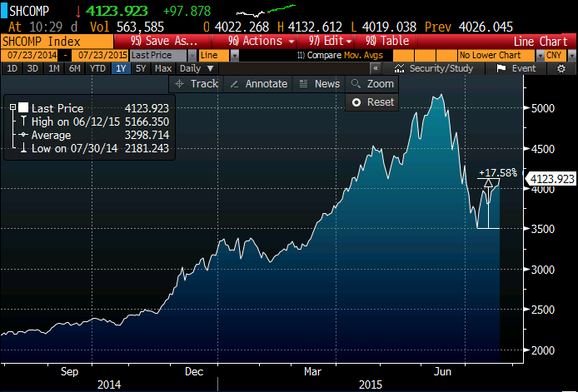Click the white Last Price color swatch

click(x=23, y=108)
